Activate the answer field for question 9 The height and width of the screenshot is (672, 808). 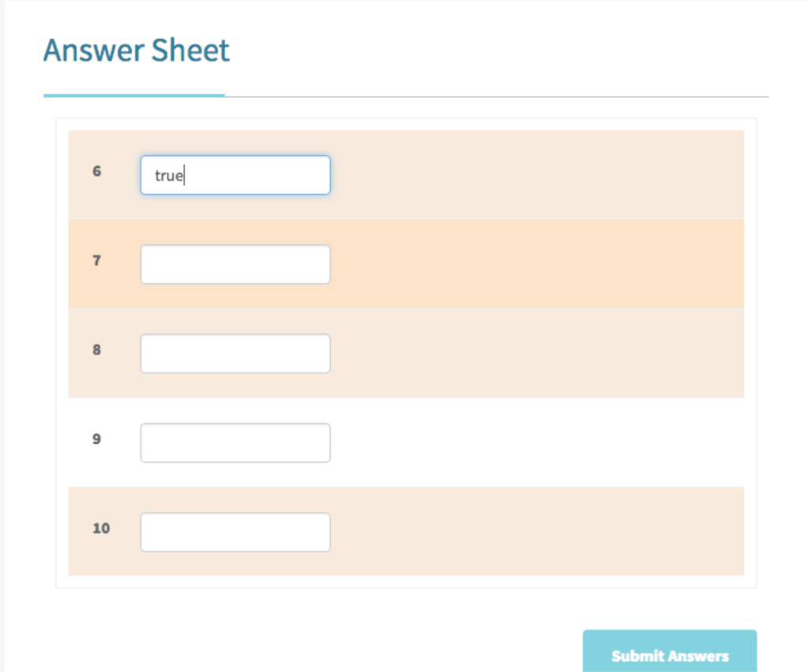[x=235, y=442]
